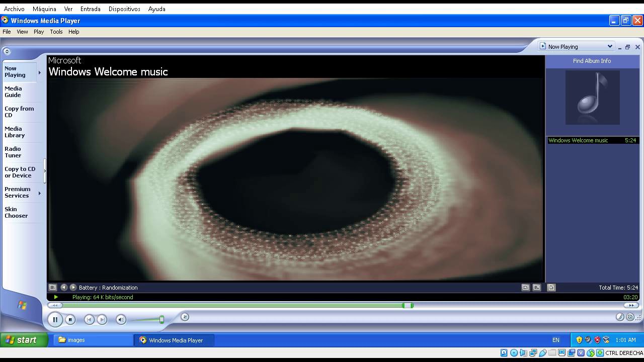Click the rewind button on the seek bar
644x362 pixels.
coord(55,305)
